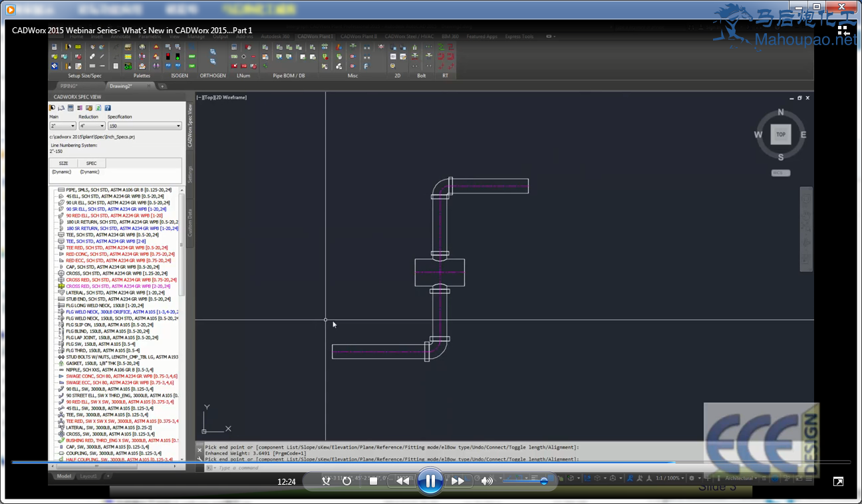The width and height of the screenshot is (862, 504).
Task: Expand the Setup Size/Spec ribbon panel
Action: [x=85, y=76]
